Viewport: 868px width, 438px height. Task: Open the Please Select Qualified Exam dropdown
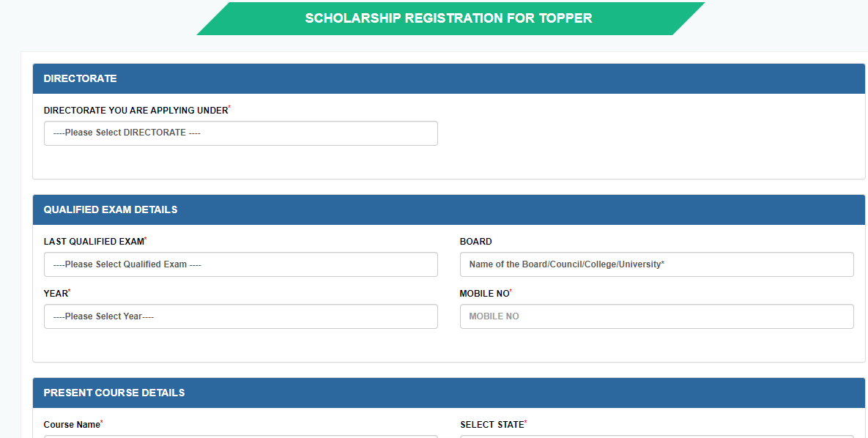coord(241,264)
